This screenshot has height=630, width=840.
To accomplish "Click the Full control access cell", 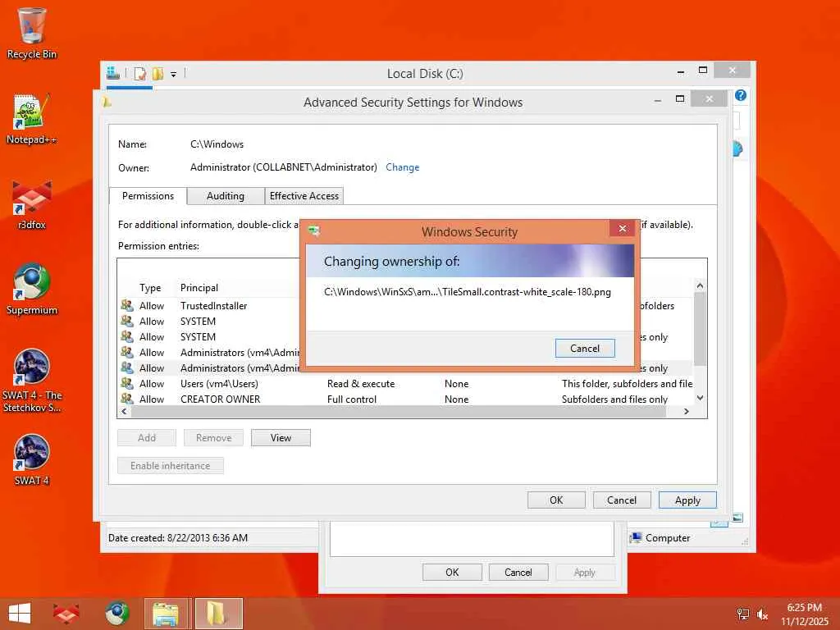I will 352,399.
